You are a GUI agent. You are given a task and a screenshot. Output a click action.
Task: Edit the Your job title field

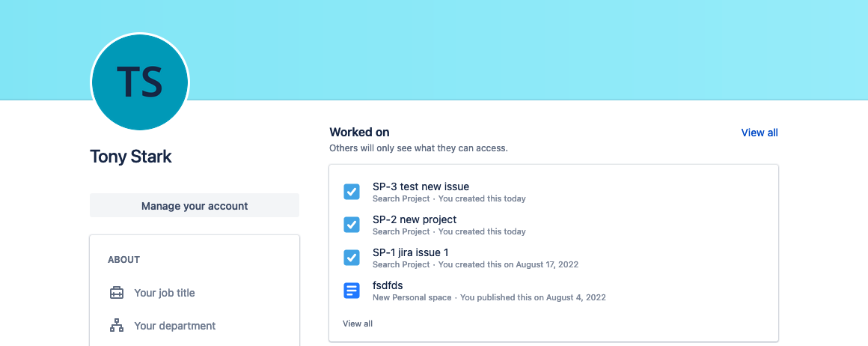(165, 293)
